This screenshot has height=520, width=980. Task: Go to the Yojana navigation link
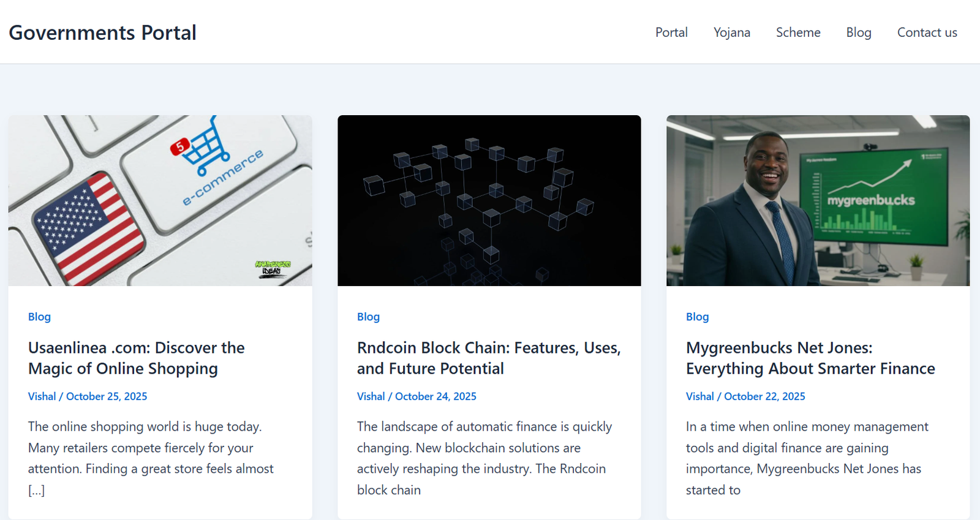tap(731, 32)
